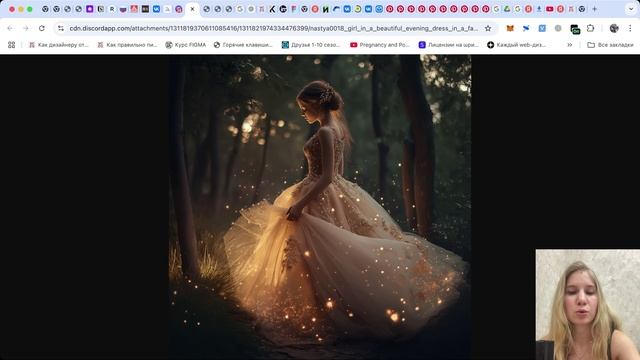Open the tab search dropdown arrow
The width and height of the screenshot is (640, 360).
(631, 9)
